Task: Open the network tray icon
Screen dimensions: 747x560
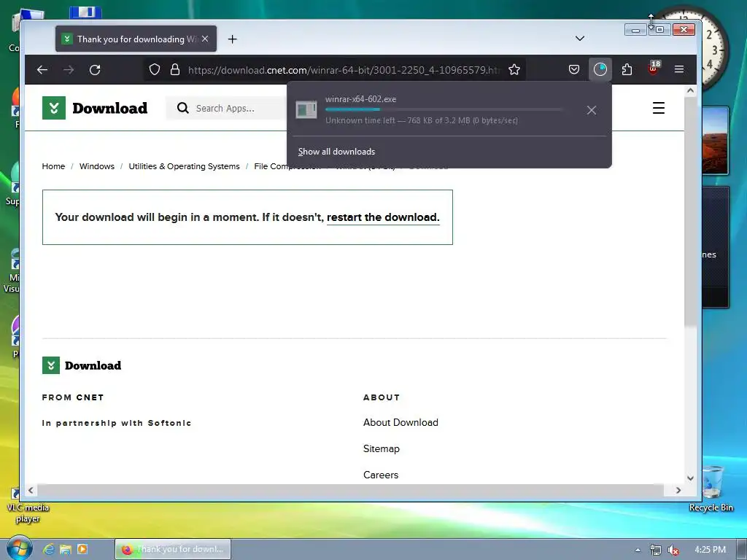Action: (x=656, y=550)
